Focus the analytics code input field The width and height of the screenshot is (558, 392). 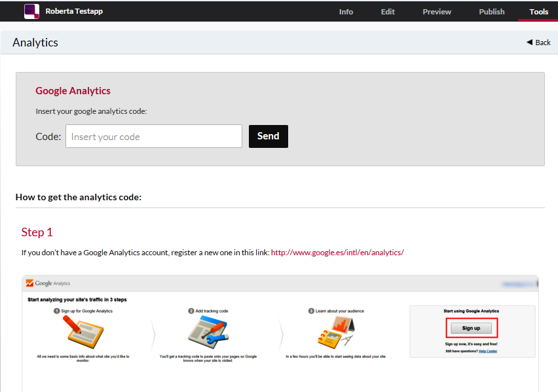pyautogui.click(x=154, y=136)
